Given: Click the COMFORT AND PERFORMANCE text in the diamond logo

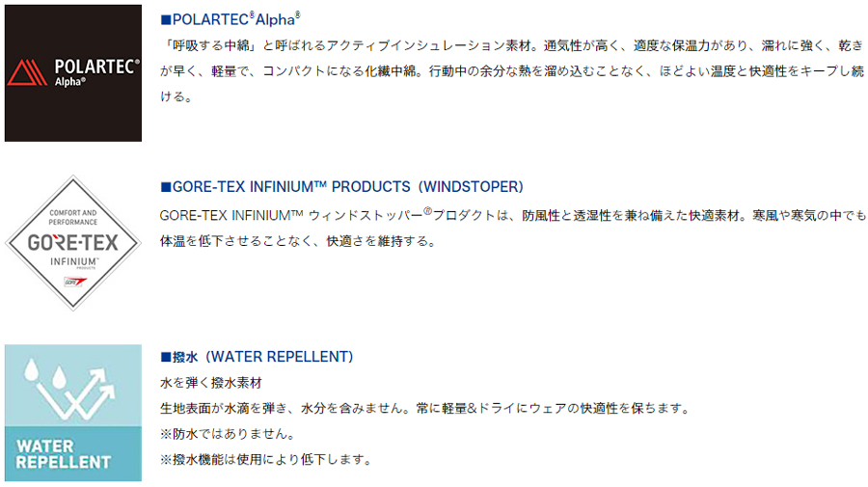Looking at the screenshot, I should point(73,218).
